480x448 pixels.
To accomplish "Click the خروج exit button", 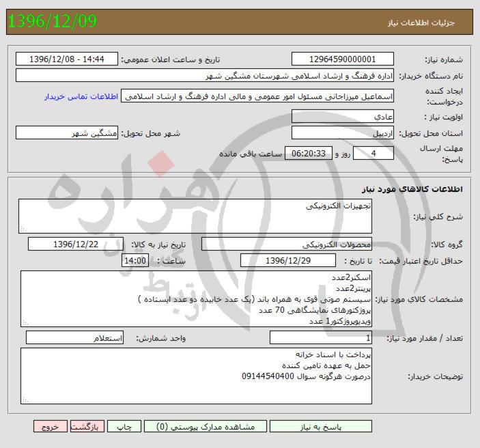I will (51, 427).
